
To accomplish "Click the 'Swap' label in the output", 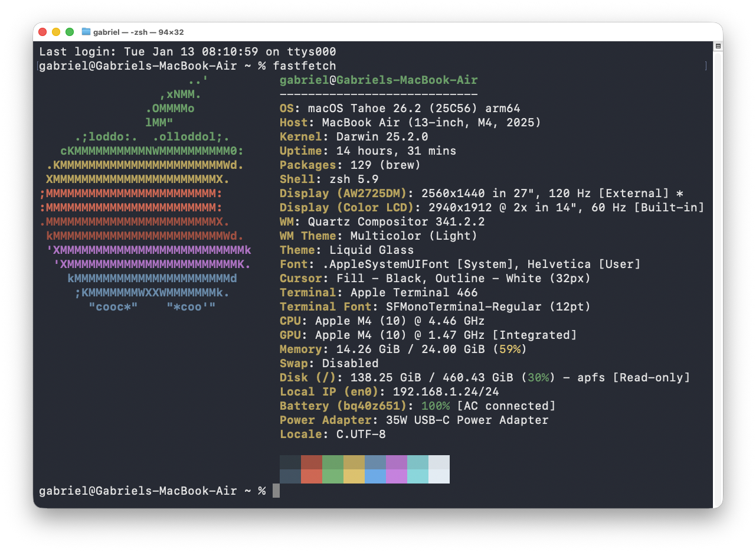I will click(294, 364).
